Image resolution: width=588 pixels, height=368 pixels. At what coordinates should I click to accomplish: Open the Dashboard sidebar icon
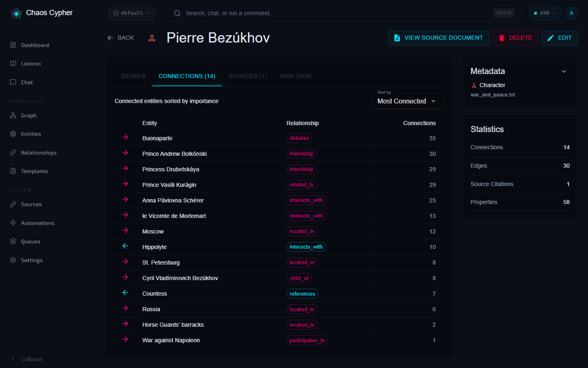[x=13, y=45]
